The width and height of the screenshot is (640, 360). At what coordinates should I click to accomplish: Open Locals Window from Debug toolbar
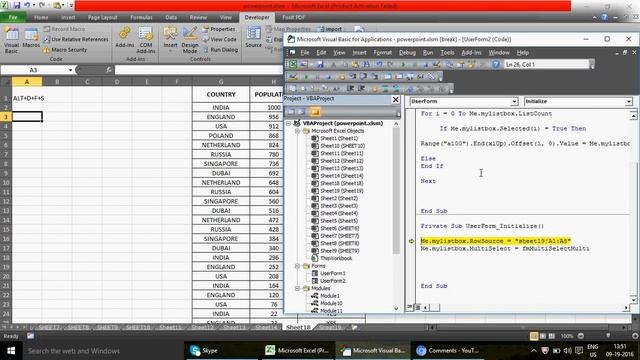click(388, 76)
